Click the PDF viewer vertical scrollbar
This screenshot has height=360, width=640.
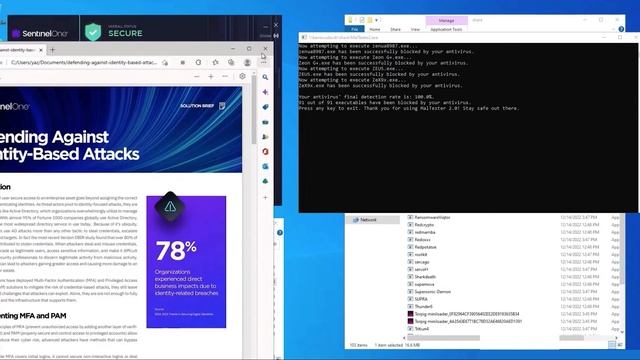tap(254, 111)
